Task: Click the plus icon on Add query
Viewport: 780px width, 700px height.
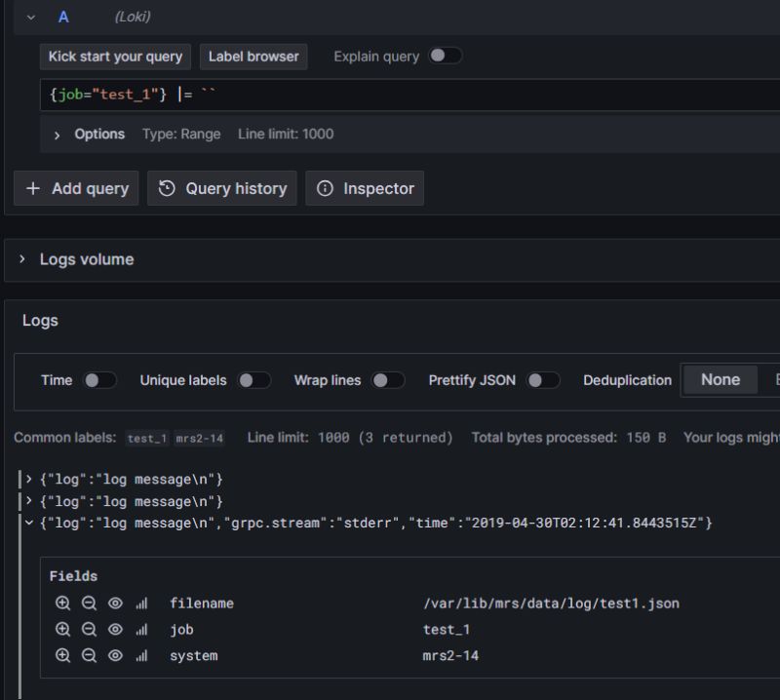Action: pyautogui.click(x=33, y=188)
